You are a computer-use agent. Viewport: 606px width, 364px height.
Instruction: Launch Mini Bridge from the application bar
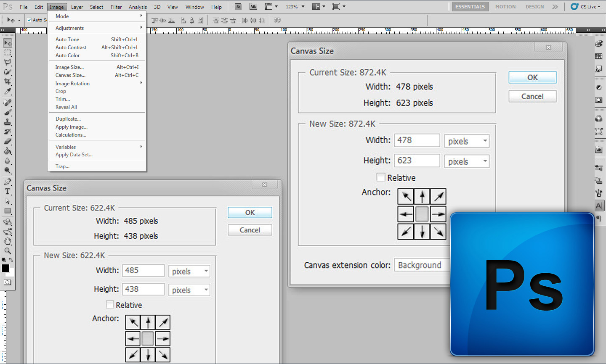click(253, 7)
